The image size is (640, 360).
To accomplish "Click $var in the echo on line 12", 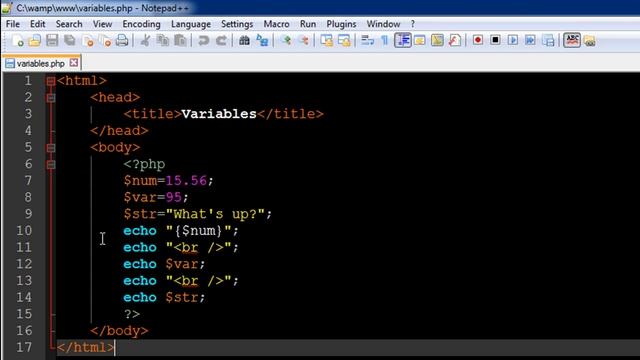I will pos(182,264).
